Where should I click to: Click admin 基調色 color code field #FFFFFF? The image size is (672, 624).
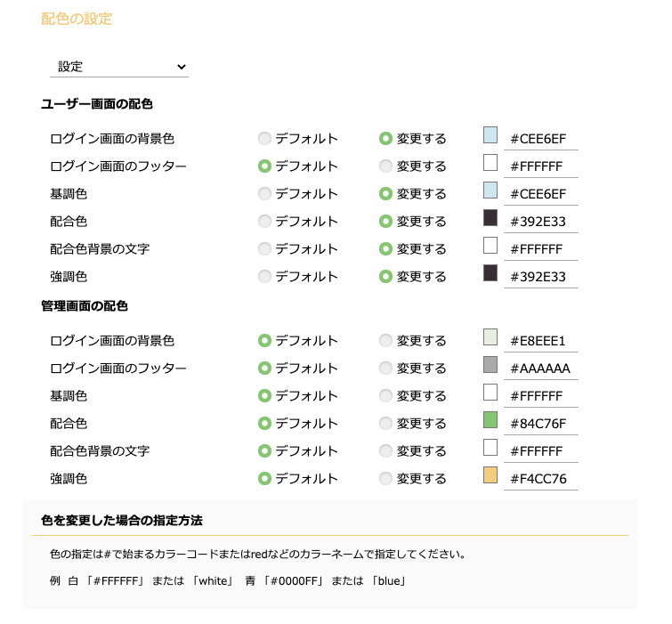pos(541,396)
